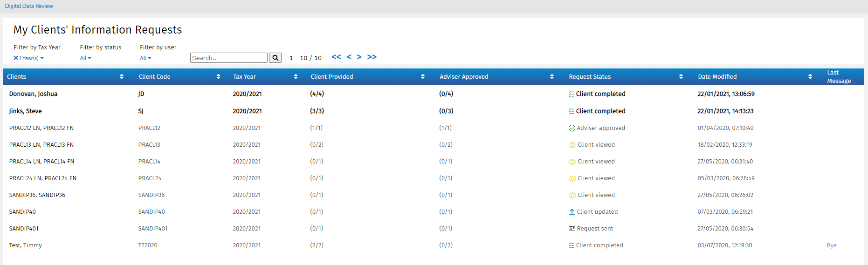Sort by Date Modified column arrows
The height and width of the screenshot is (265, 868).
point(810,77)
